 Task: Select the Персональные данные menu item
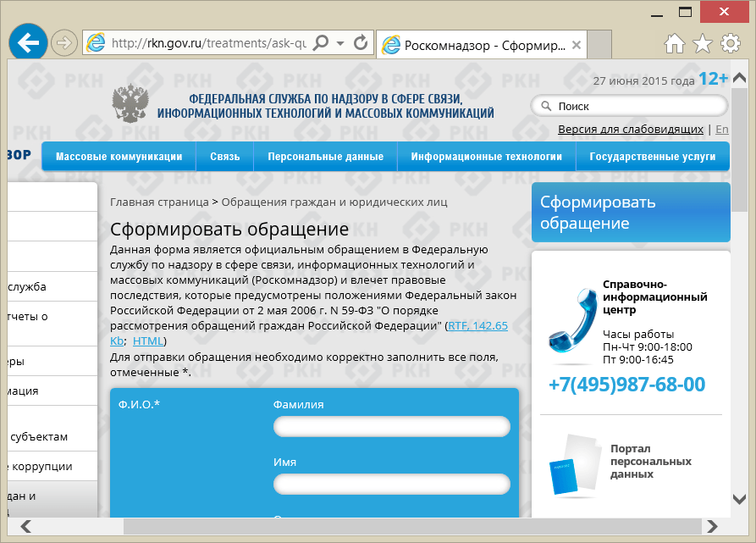point(325,156)
